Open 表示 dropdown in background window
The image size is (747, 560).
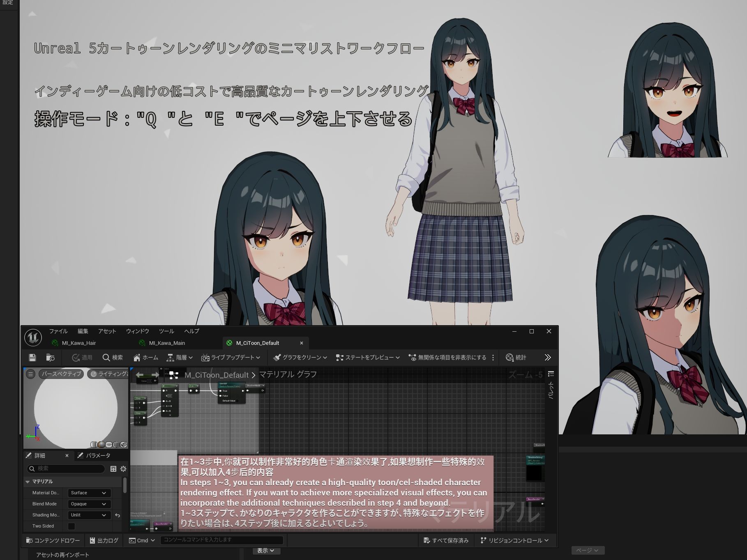coord(266,551)
